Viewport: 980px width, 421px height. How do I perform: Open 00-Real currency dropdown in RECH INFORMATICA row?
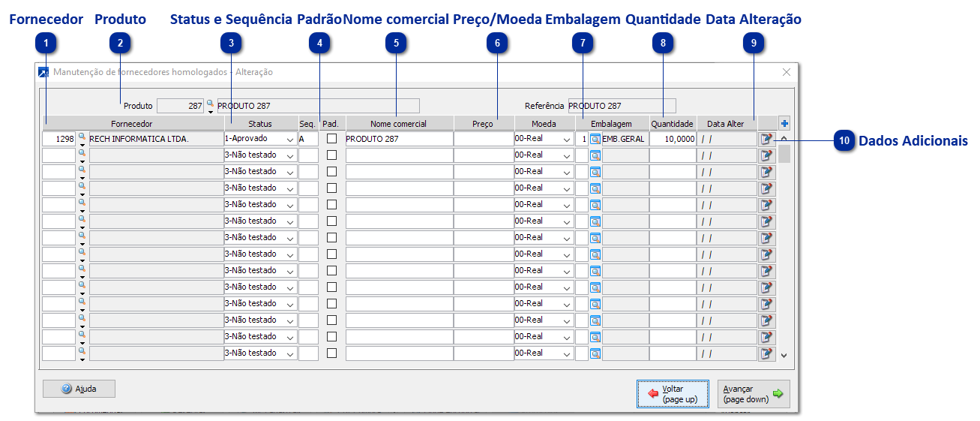point(544,139)
